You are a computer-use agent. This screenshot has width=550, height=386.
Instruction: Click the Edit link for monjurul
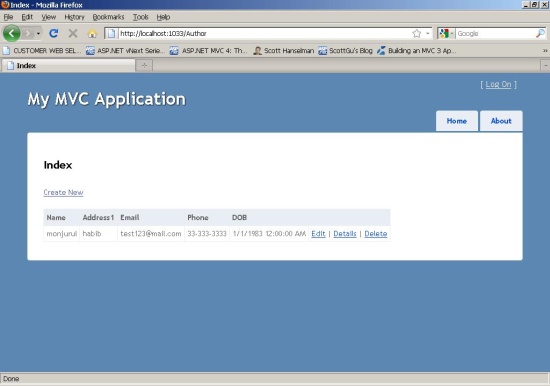click(318, 234)
